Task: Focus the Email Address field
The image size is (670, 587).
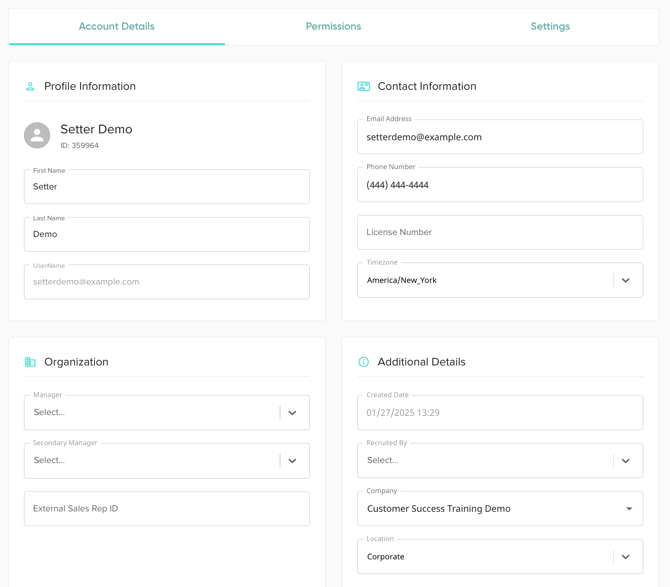Action: pos(499,137)
